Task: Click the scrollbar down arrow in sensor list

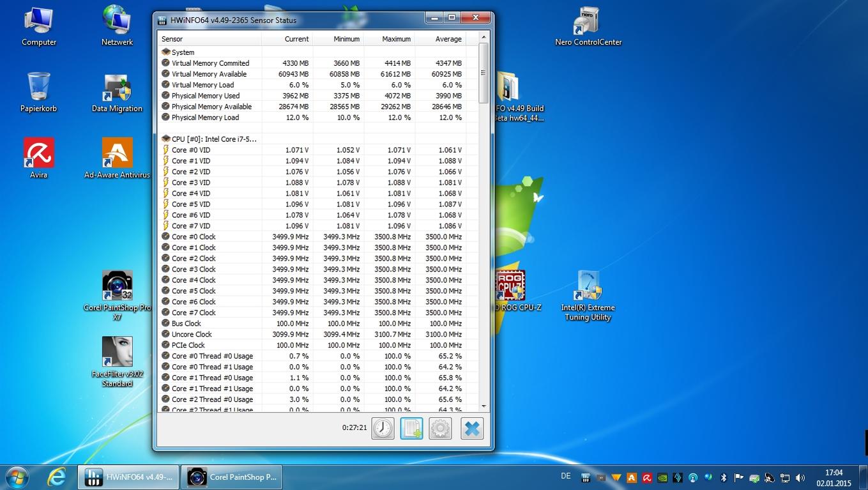Action: click(x=483, y=406)
